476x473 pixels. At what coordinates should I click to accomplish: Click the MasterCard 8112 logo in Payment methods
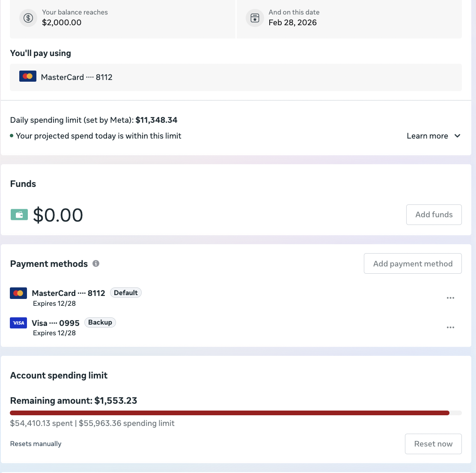tap(18, 293)
